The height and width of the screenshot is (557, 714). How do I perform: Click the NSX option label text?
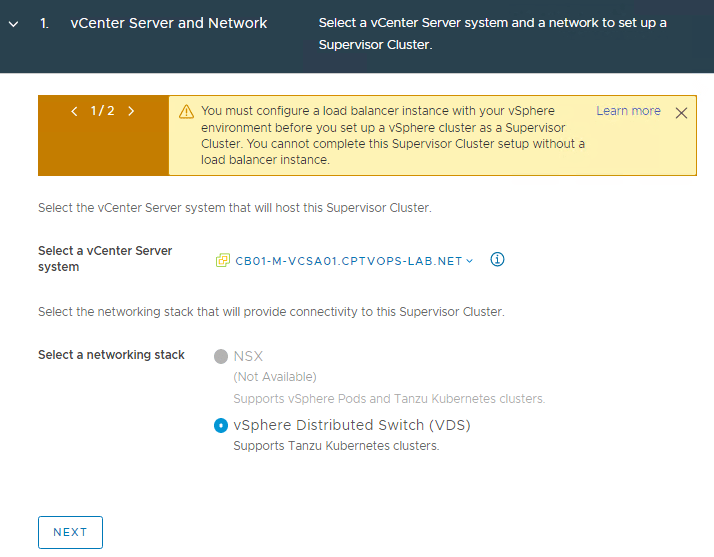248,356
